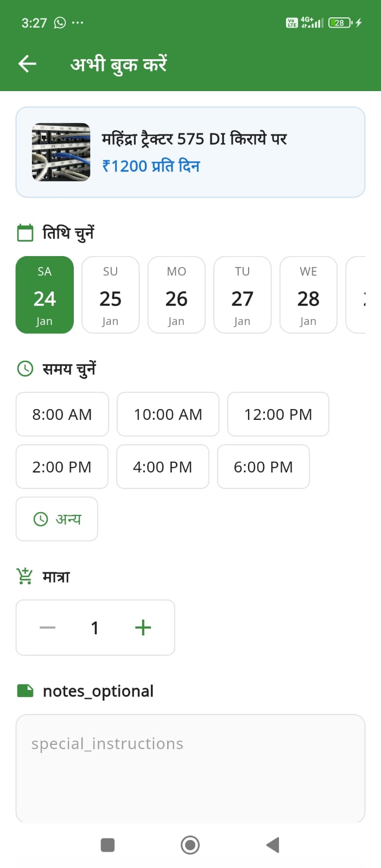
Task: Tap the अन्य option for custom time
Action: point(57,519)
